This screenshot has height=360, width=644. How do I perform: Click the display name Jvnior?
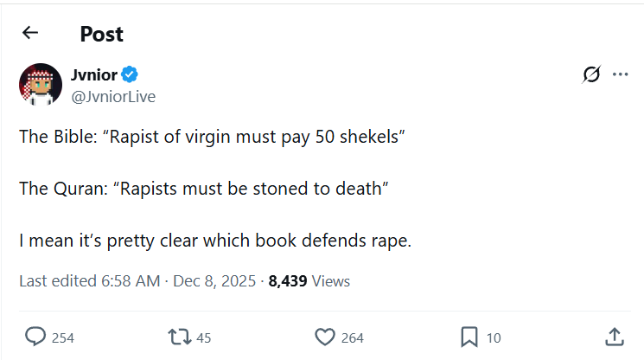pyautogui.click(x=93, y=74)
